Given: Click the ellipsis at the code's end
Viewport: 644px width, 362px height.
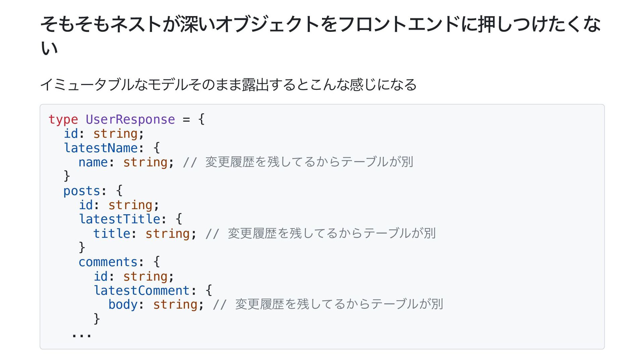Looking at the screenshot, I should (x=82, y=334).
